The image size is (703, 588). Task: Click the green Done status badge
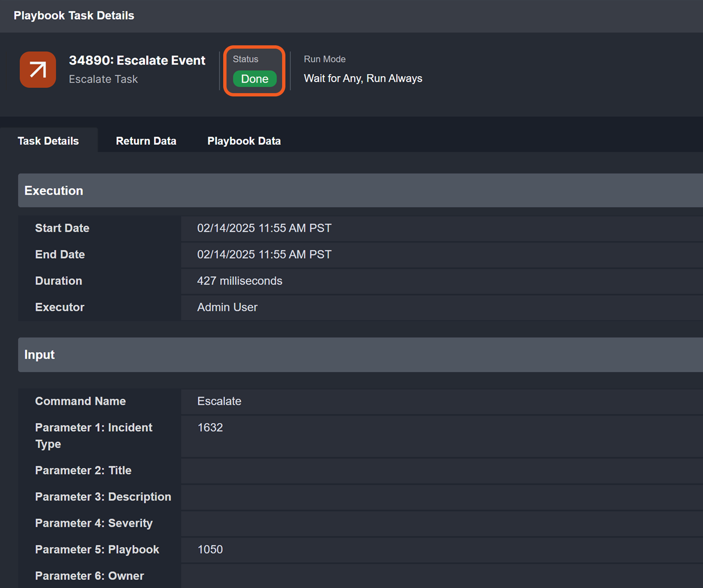point(255,79)
